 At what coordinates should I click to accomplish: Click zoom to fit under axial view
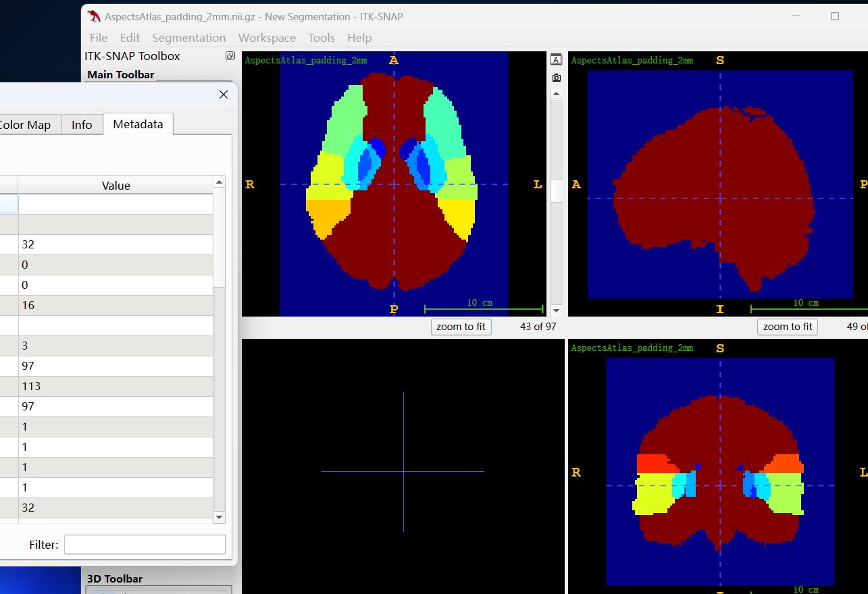tap(461, 327)
